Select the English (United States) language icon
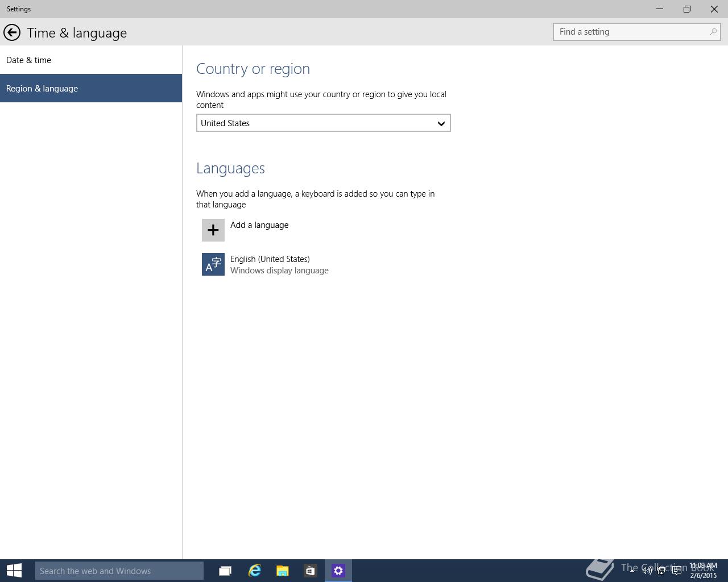 (x=213, y=264)
